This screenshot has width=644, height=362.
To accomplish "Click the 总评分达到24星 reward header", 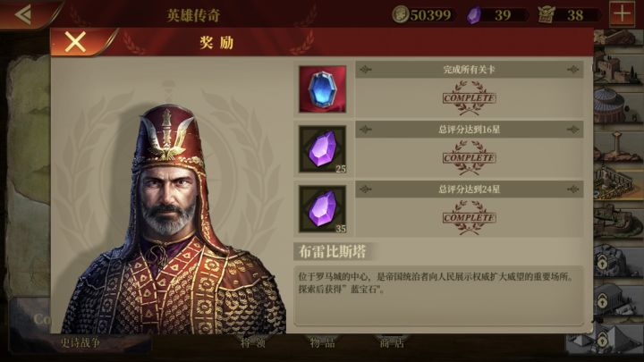I will 469,189.
